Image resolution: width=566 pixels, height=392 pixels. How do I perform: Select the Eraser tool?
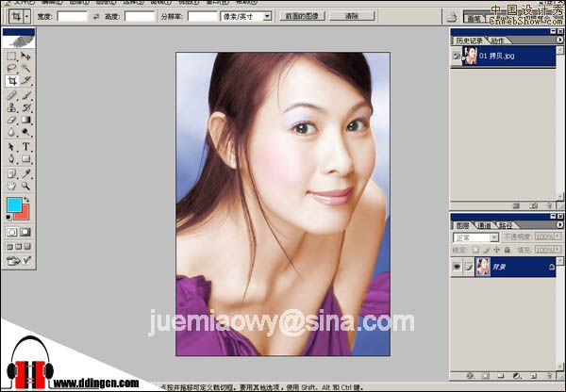click(11, 120)
